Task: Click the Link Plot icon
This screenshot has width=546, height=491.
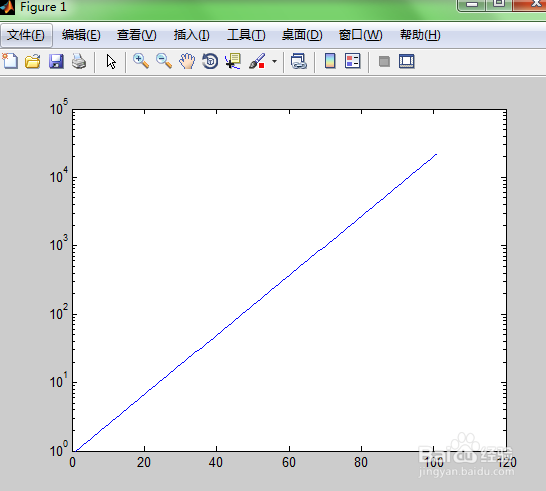Action: point(299,62)
